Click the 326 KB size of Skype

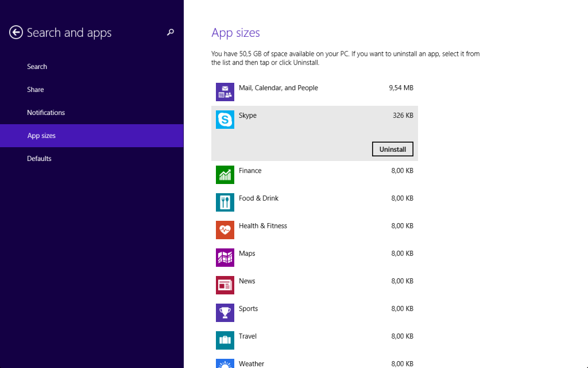[x=403, y=116]
